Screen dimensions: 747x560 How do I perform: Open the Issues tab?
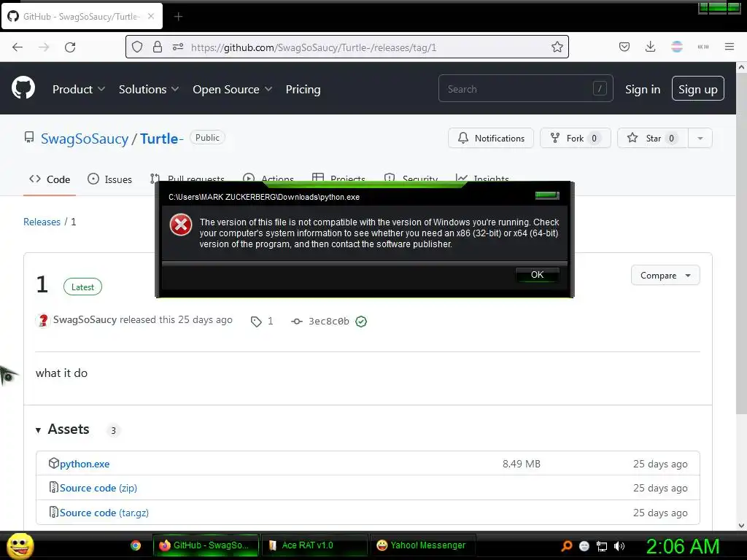pos(110,179)
